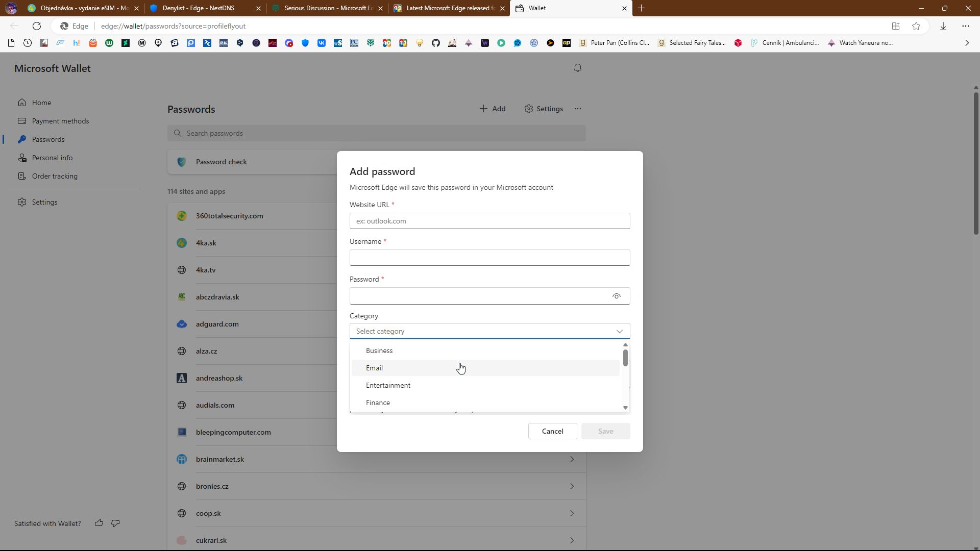The image size is (980, 551).
Task: Open cukrari.sk entry chevron
Action: point(572,540)
